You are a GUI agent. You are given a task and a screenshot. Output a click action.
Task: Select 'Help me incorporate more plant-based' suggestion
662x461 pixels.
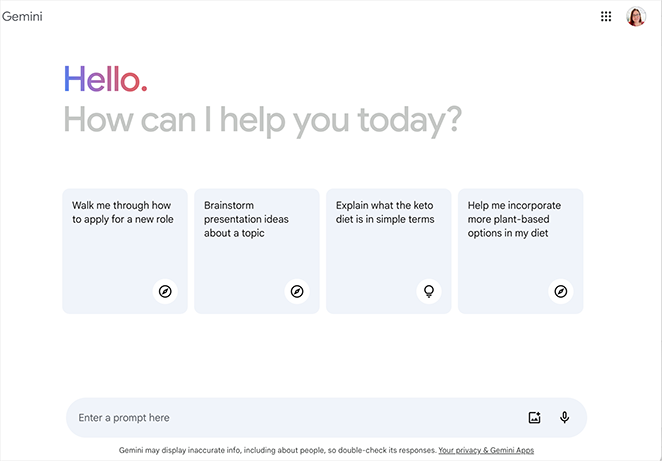click(x=514, y=219)
